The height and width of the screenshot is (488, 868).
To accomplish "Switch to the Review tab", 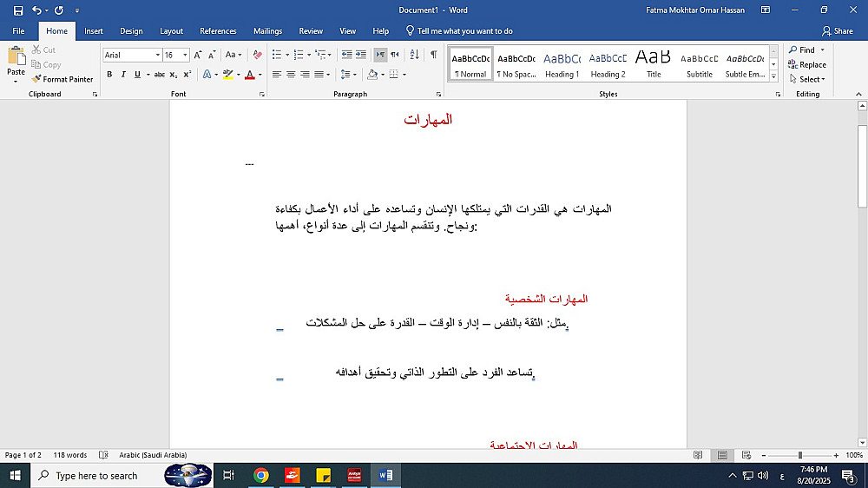I will point(311,31).
